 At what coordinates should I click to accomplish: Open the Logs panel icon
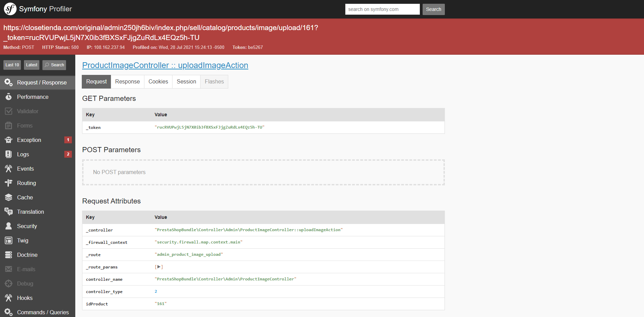pyautogui.click(x=9, y=154)
